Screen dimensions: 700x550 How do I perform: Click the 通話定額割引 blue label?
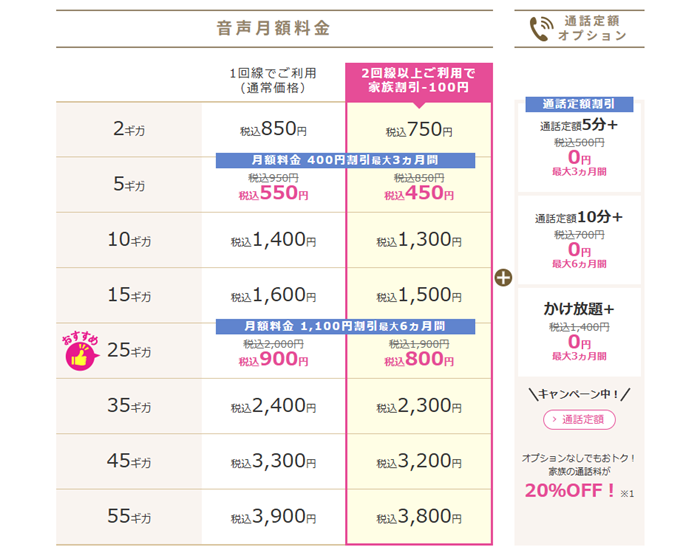tap(579, 104)
